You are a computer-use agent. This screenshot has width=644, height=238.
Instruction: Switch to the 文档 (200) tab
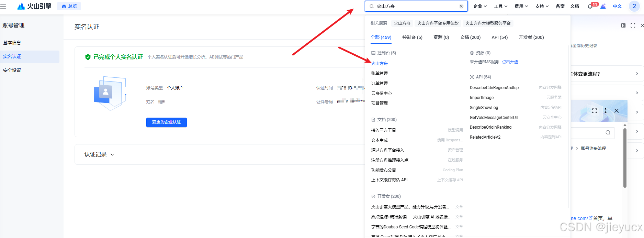470,37
